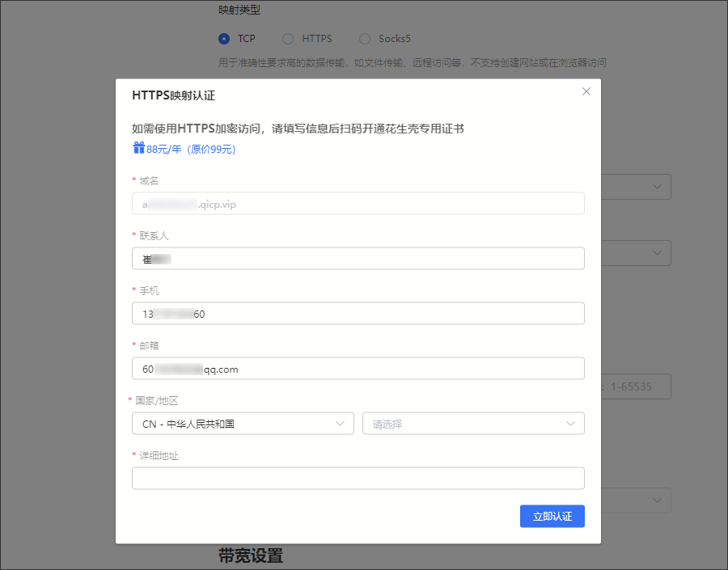This screenshot has height=570, width=728.
Task: Submit with the 立即认证 button
Action: pos(552,516)
